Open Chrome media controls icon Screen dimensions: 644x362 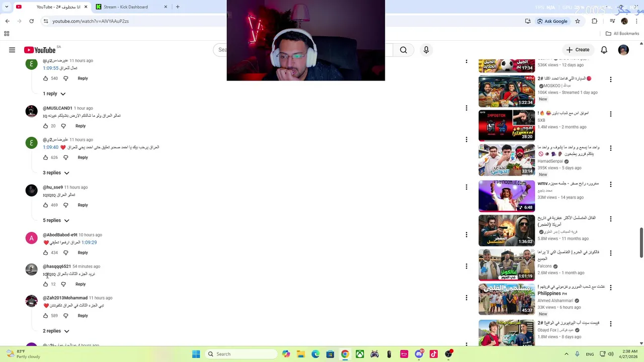click(x=611, y=21)
